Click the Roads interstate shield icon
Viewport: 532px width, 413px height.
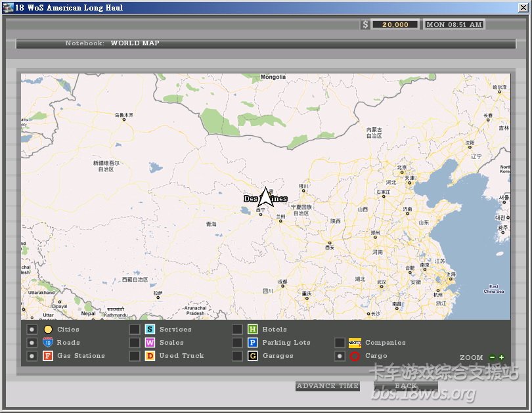pos(48,343)
